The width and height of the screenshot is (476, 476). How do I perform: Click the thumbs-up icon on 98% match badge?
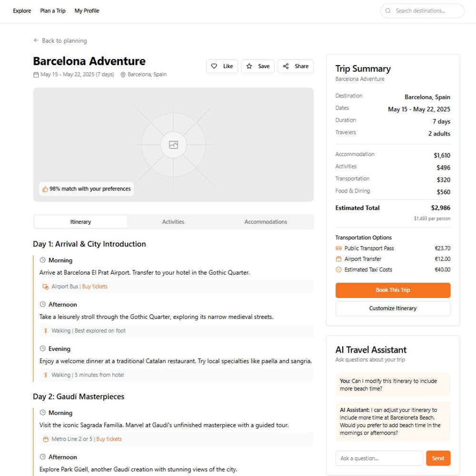point(45,189)
